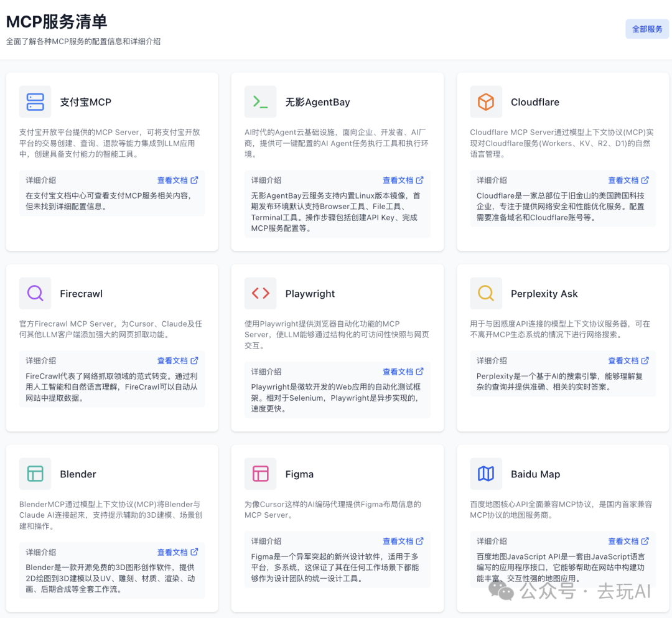This screenshot has width=672, height=618.
Task: Open 查看文档 link in Blender card
Action: click(177, 553)
